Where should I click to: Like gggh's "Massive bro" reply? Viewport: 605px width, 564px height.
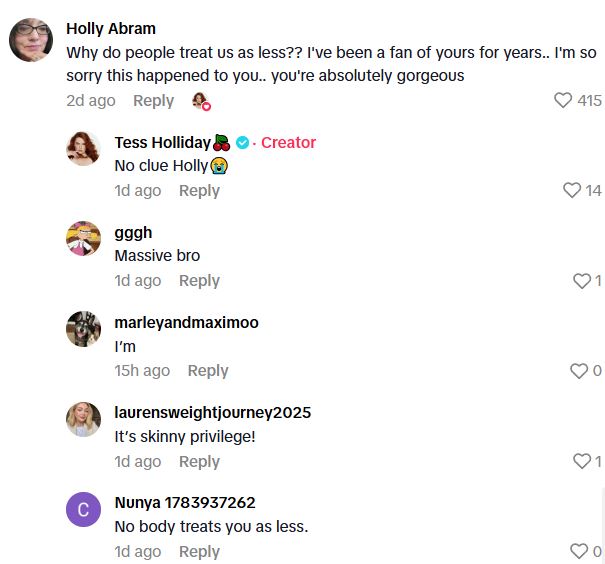point(581,281)
